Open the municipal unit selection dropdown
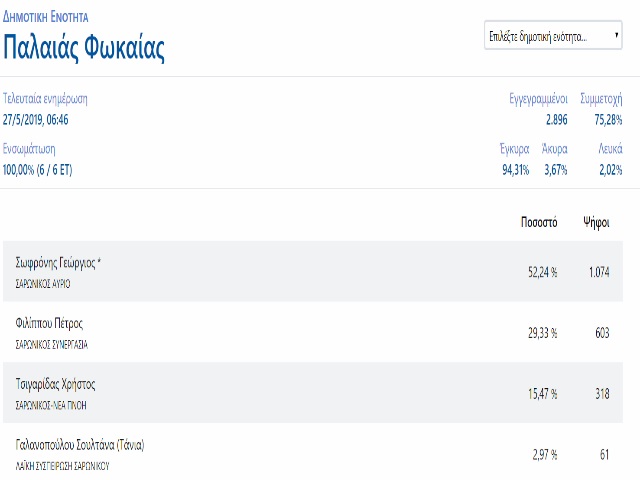This screenshot has width=640, height=480. click(x=553, y=36)
